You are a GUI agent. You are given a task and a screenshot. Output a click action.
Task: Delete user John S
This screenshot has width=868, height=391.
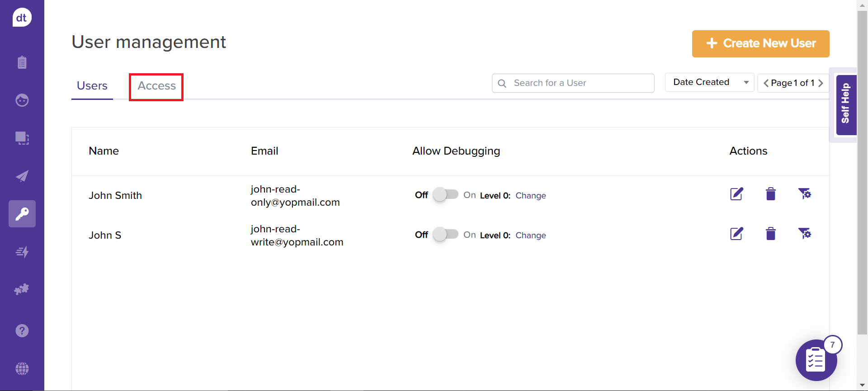click(x=771, y=234)
